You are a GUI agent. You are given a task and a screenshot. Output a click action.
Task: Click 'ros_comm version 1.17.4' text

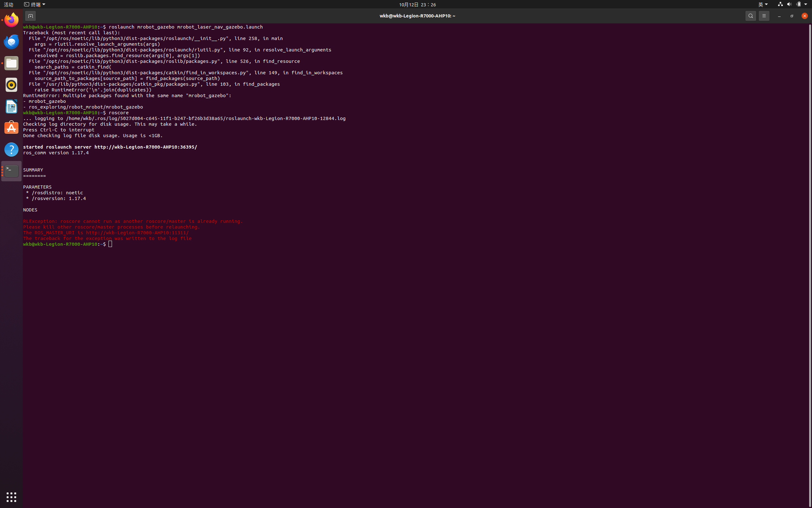pos(56,152)
